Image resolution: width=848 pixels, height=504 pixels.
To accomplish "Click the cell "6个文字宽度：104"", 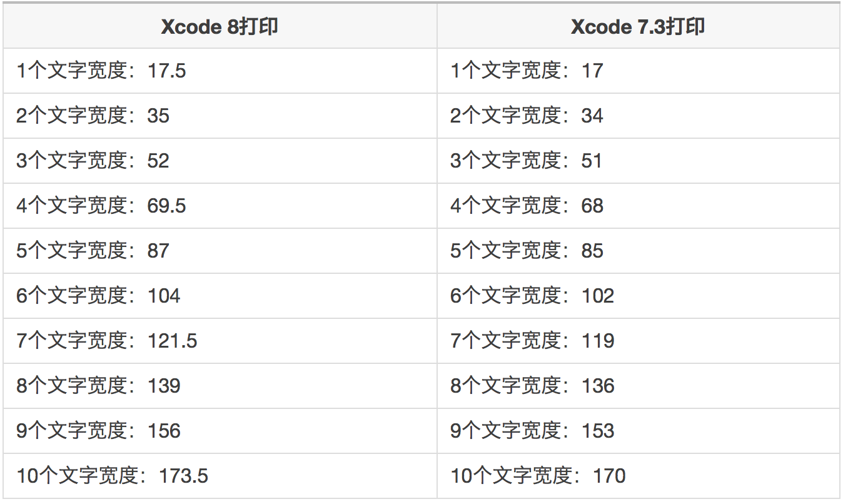I will pyautogui.click(x=98, y=296).
